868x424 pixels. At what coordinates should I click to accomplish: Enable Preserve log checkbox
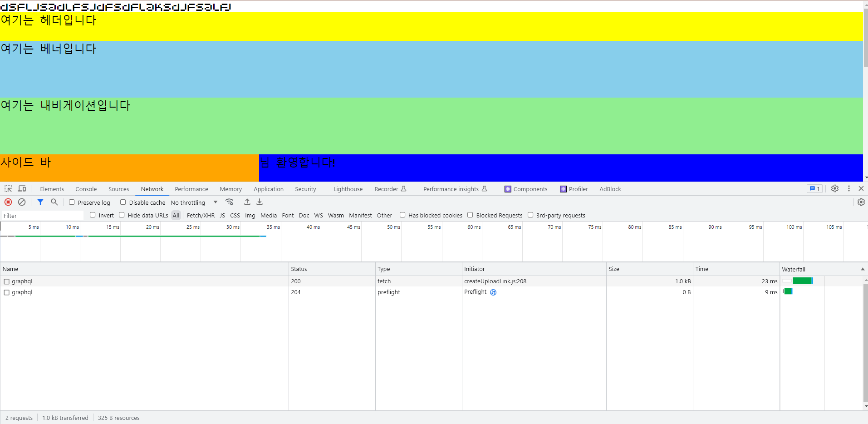pyautogui.click(x=72, y=202)
